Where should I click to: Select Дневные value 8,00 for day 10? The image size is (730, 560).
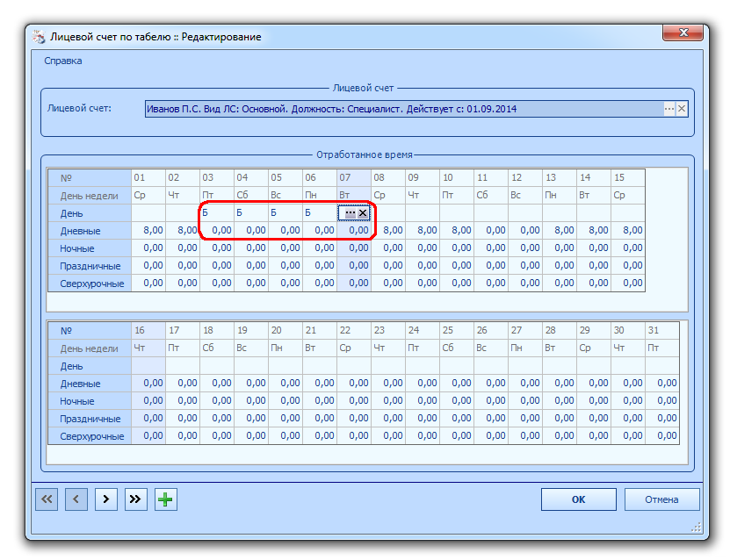tap(457, 230)
